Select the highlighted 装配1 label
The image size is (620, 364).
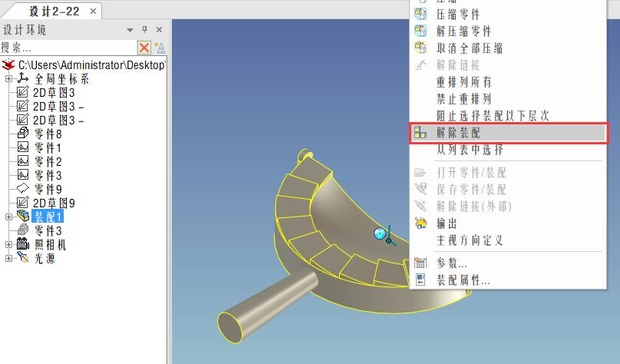(47, 217)
